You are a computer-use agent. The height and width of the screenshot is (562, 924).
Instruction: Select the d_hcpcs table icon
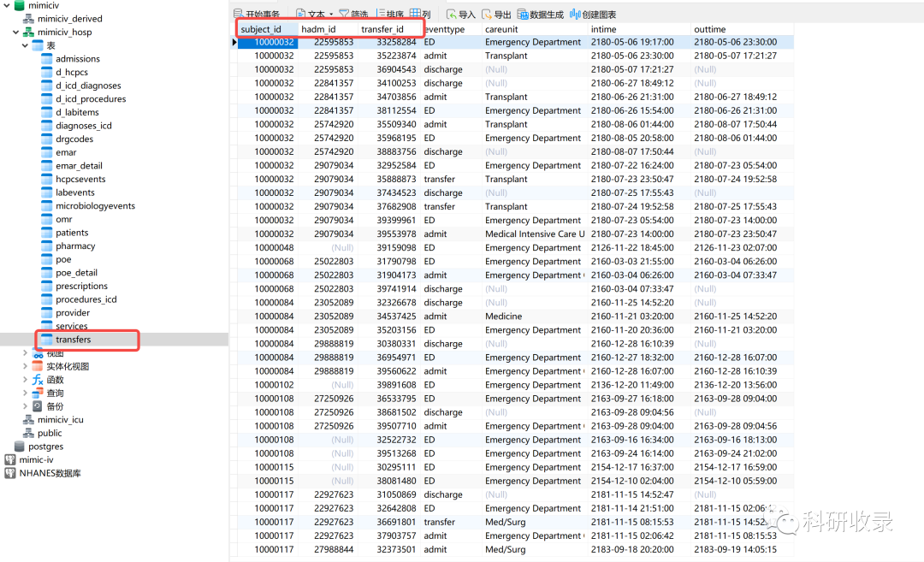46,72
